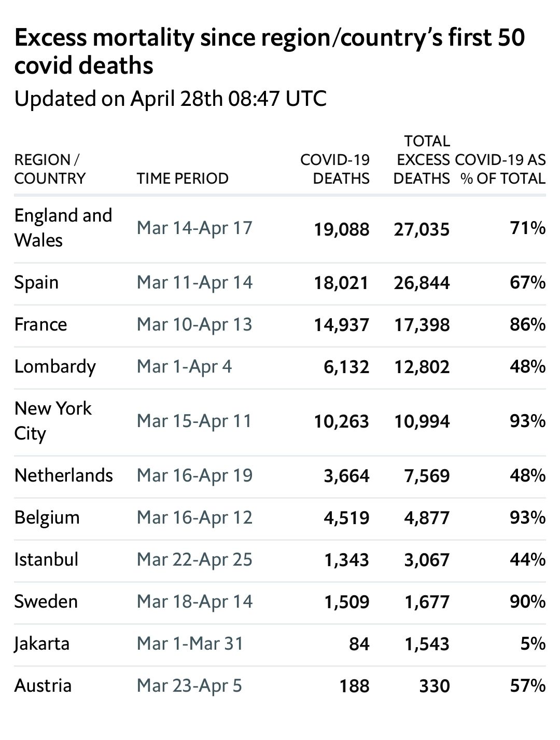Image resolution: width=560 pixels, height=740 pixels.
Task: Click the Region / Country column header
Action: (49, 169)
